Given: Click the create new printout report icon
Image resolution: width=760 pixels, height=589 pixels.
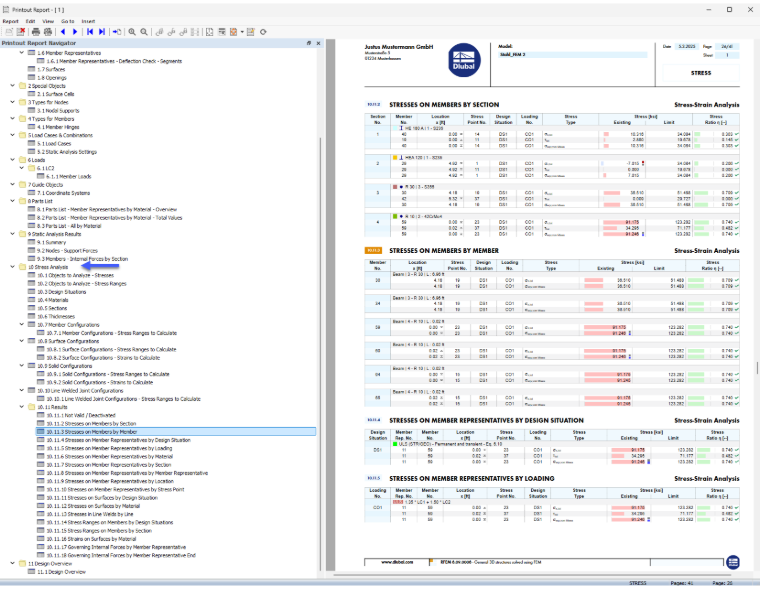Looking at the screenshot, I should (9, 32).
